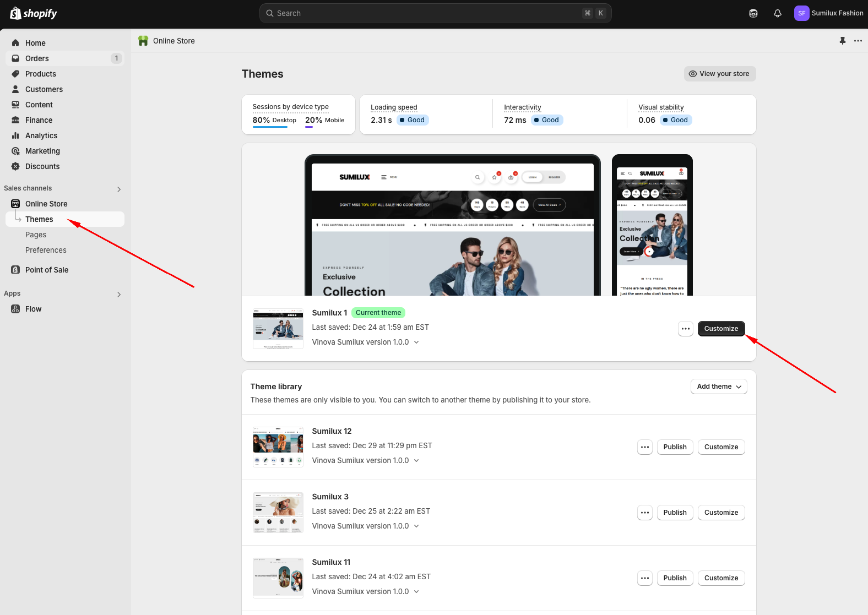The image size is (868, 615).
Task: Click 80% Desktop sessions value
Action: (x=274, y=120)
